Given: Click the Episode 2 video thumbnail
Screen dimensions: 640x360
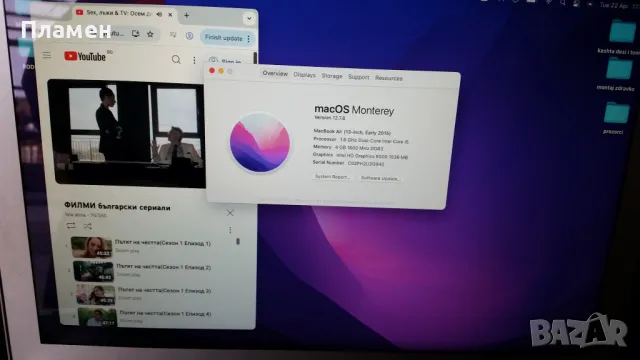Looking at the screenshot, I should (93, 271).
